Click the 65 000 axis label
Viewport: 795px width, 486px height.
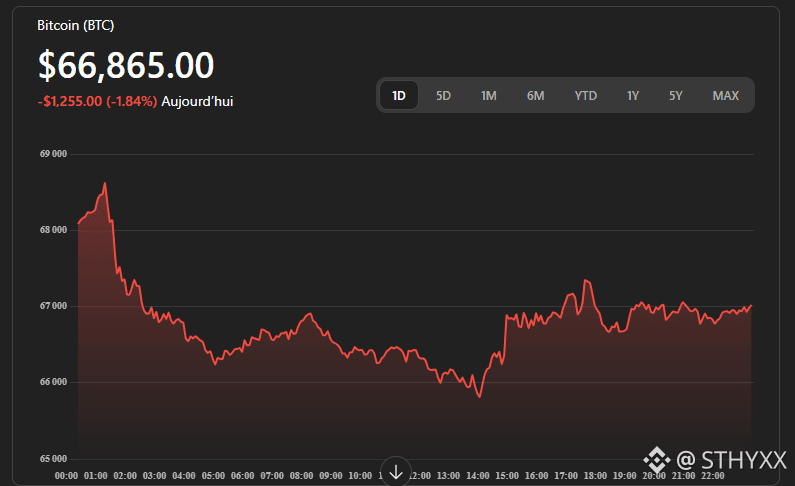pyautogui.click(x=53, y=459)
